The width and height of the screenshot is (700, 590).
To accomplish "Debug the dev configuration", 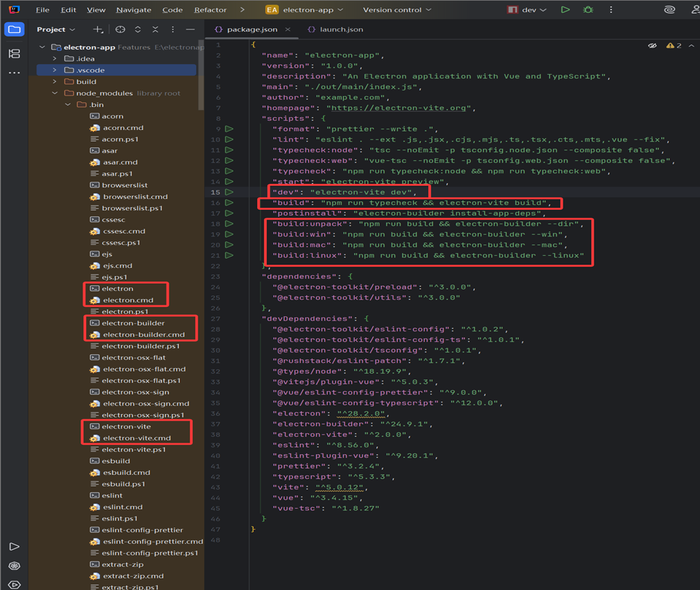I will pos(589,9).
